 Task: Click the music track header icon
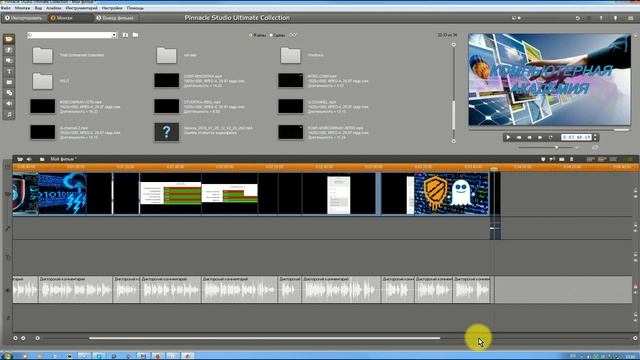(7, 318)
